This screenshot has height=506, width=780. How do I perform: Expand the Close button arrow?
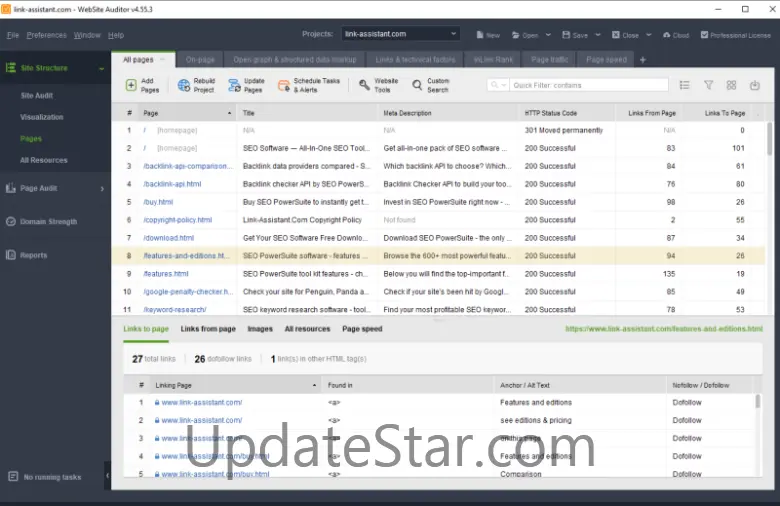pyautogui.click(x=649, y=35)
